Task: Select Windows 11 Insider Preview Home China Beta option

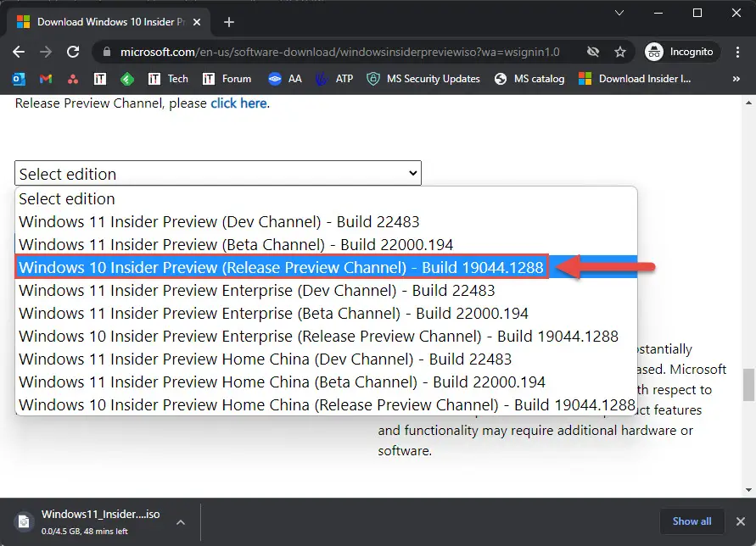Action: tap(326, 382)
